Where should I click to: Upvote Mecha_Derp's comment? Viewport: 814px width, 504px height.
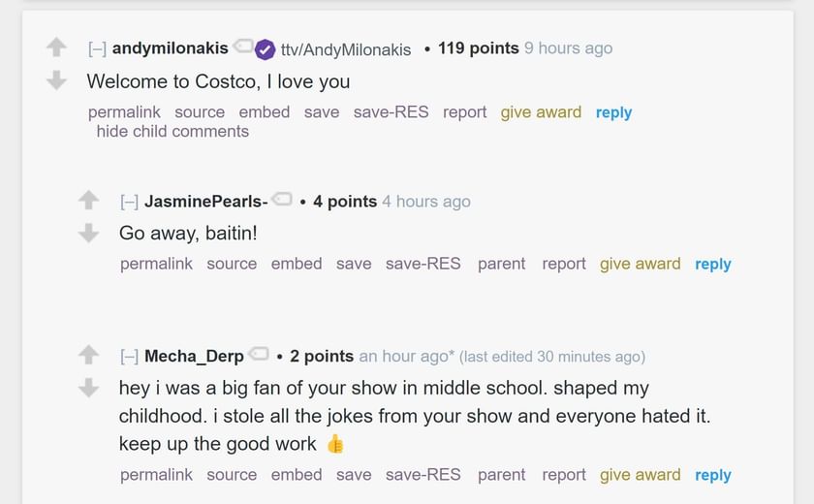[89, 355]
